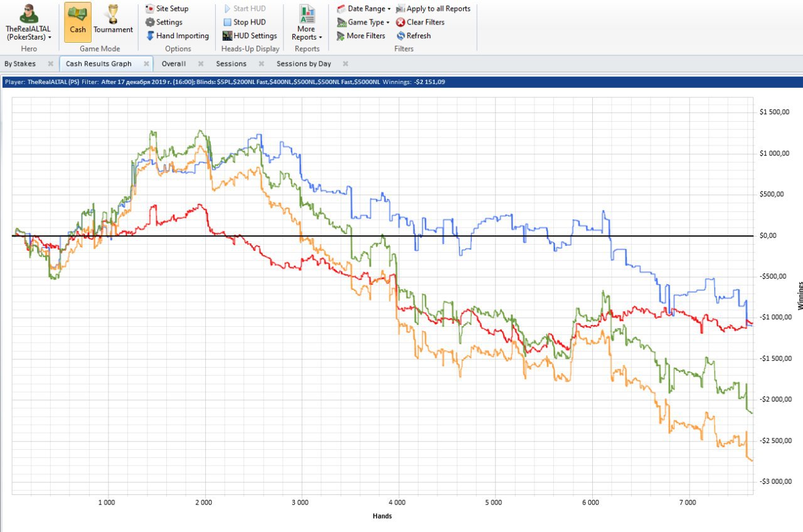Open Hand Importing
This screenshot has width=803, height=532.
click(177, 36)
